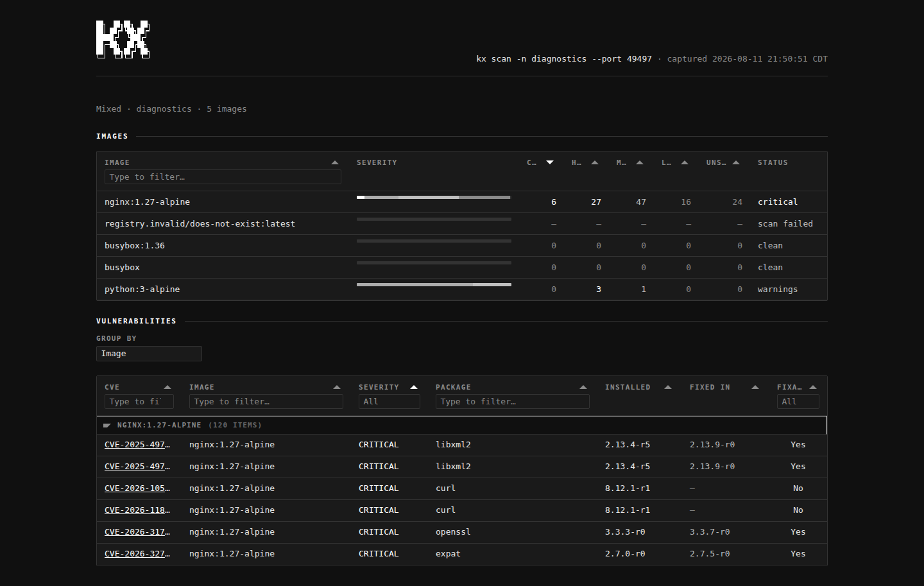Click nginx medium count 47
The width and height of the screenshot is (924, 586).
point(641,202)
